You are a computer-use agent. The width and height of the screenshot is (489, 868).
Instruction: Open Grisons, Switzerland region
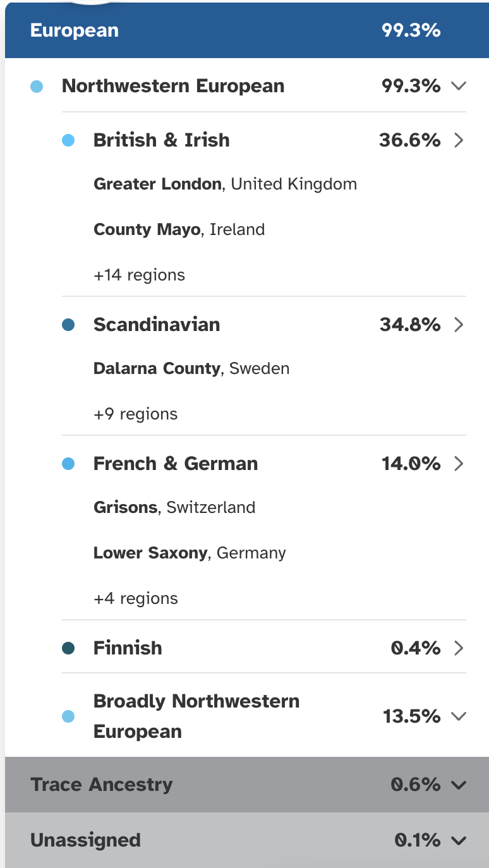174,508
